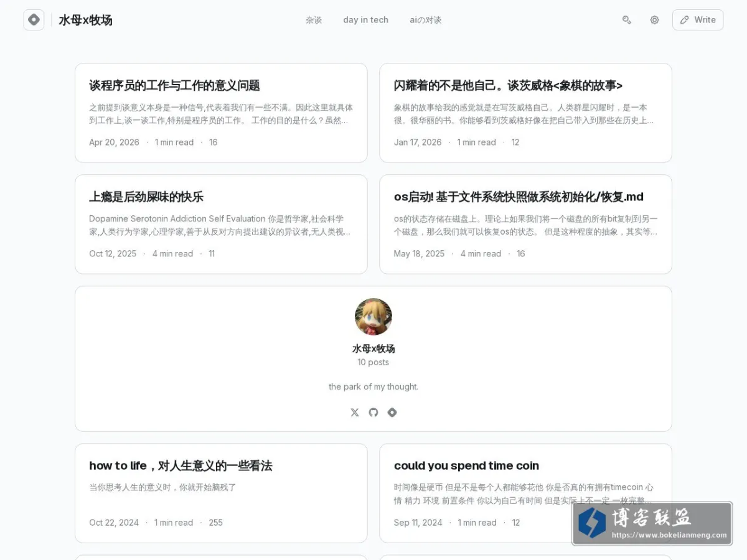Open the key login icon
The width and height of the screenshot is (747, 560).
tap(627, 20)
